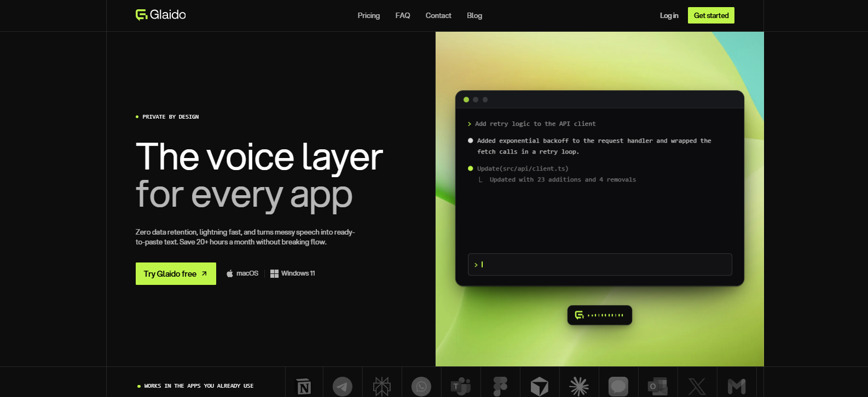Click the Perplexity app icon
The image size is (868, 397).
click(x=382, y=387)
